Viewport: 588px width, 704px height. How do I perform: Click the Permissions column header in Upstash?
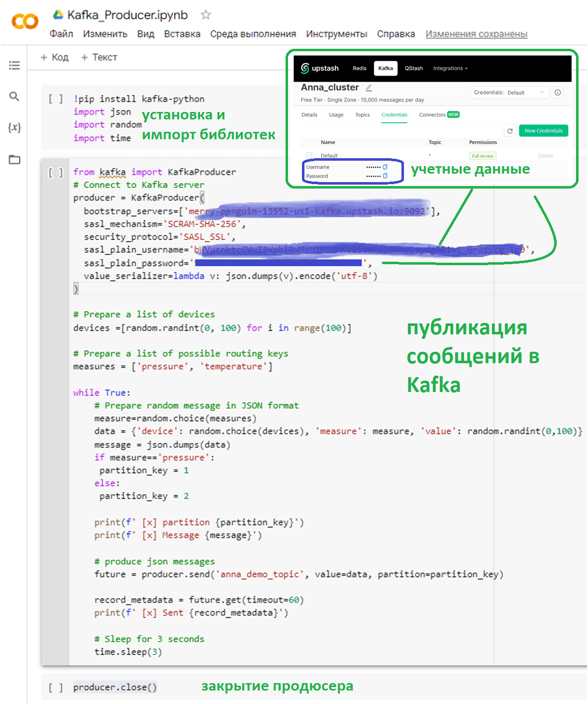tap(483, 142)
